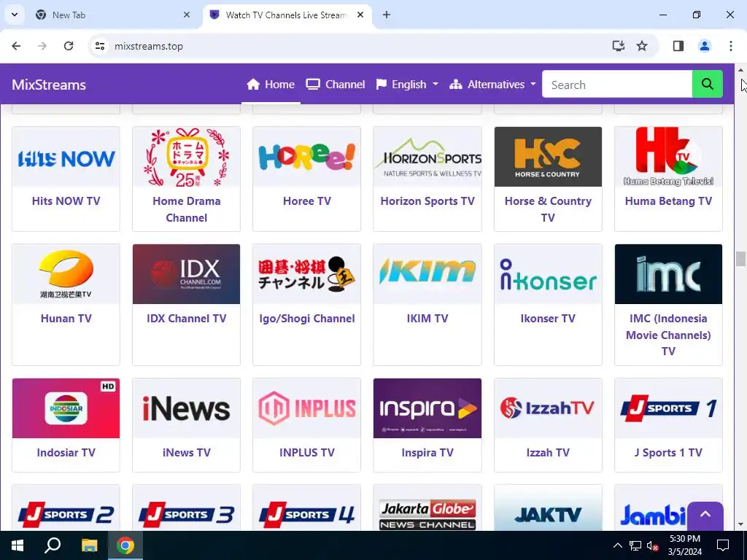Bookmark this page with the star icon

tap(642, 46)
